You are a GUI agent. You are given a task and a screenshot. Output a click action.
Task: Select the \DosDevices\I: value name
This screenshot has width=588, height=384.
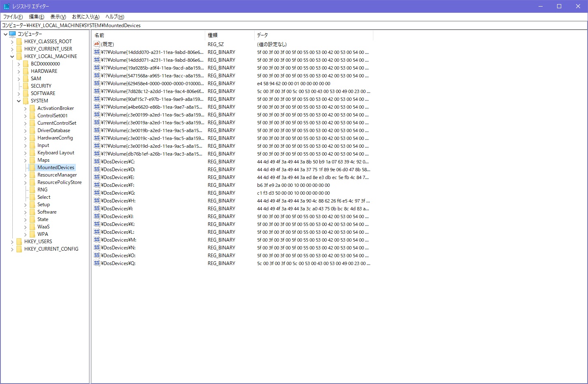coord(117,208)
